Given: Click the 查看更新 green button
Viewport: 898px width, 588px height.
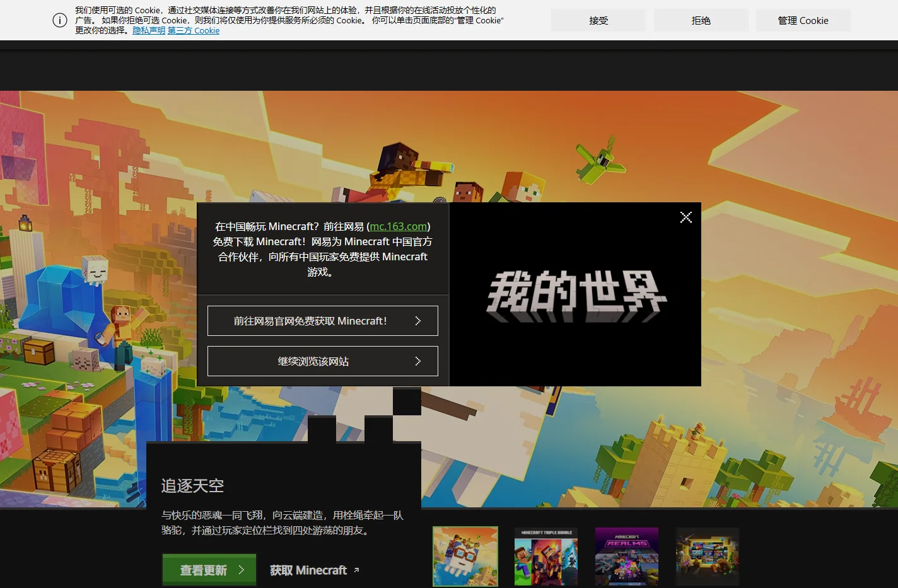Looking at the screenshot, I should pyautogui.click(x=209, y=570).
